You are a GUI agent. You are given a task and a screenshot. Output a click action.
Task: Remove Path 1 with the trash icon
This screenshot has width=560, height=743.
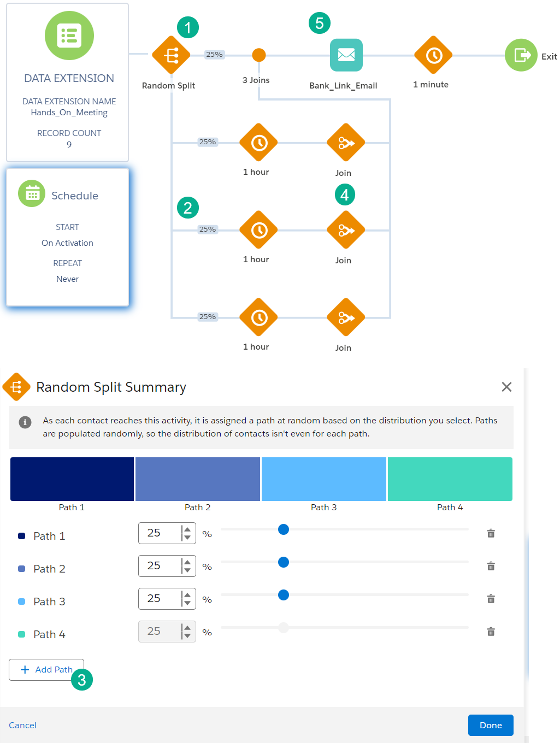pos(491,533)
